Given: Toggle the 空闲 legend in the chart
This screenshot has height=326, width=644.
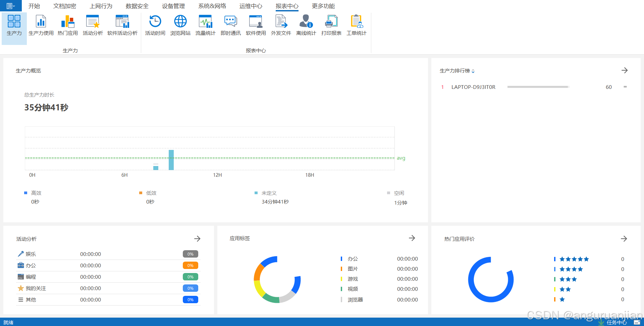Looking at the screenshot, I should [x=396, y=193].
